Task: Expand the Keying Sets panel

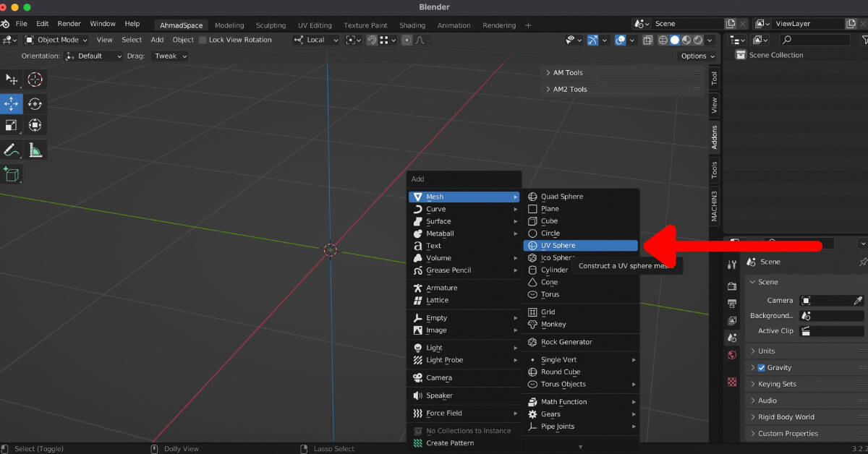Action: 806,384
